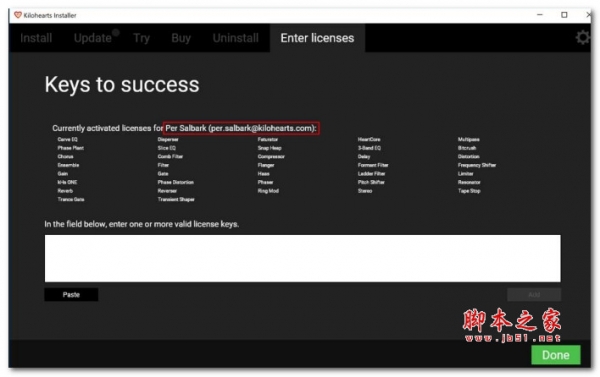
Task: Open installer settings gear icon
Action: [x=583, y=38]
